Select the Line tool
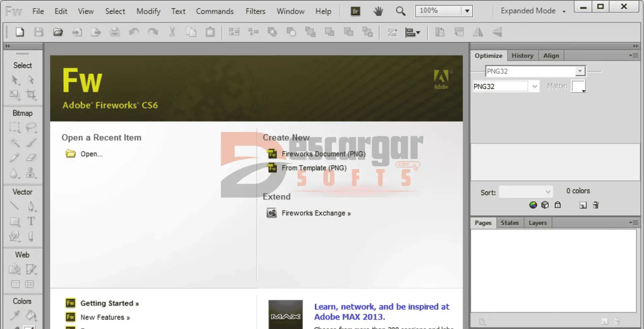The width and height of the screenshot is (644, 329). point(14,206)
